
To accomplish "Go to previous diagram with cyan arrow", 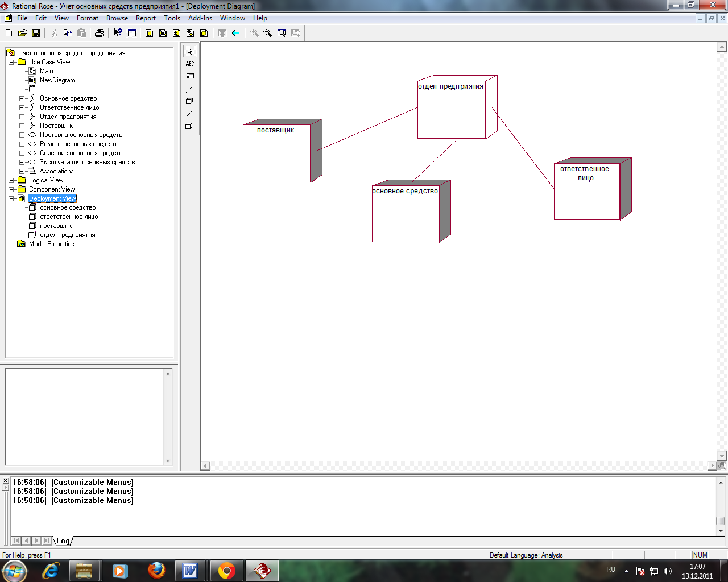I will [x=236, y=33].
